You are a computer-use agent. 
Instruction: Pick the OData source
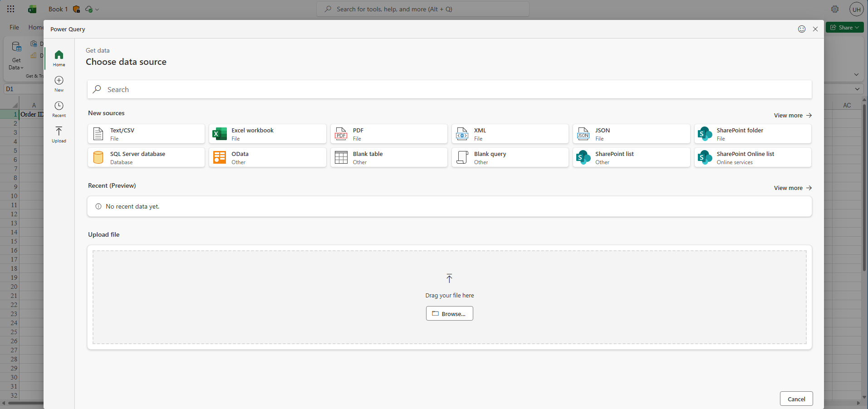point(267,157)
